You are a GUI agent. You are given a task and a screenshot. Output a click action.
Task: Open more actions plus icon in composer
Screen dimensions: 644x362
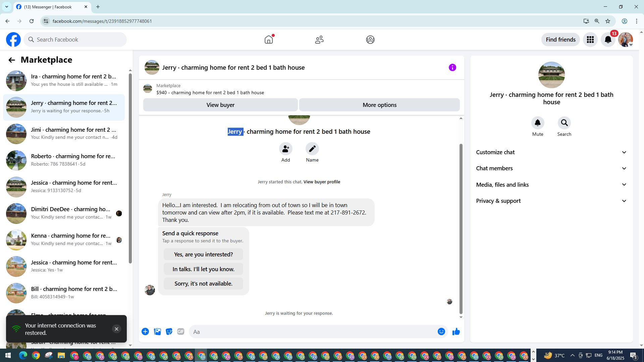point(145,332)
